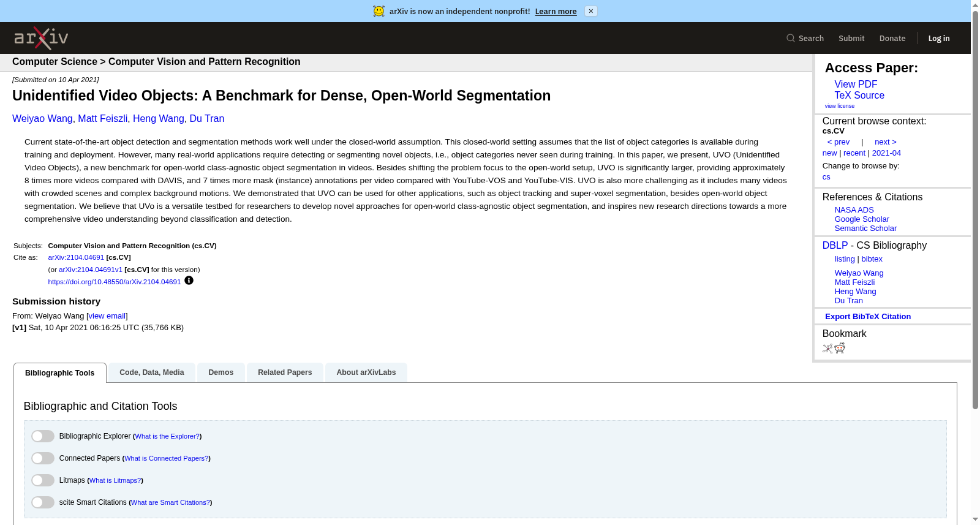Screen dimensions: 980x525
Task: Click Learn more in the banner
Action: point(556,11)
